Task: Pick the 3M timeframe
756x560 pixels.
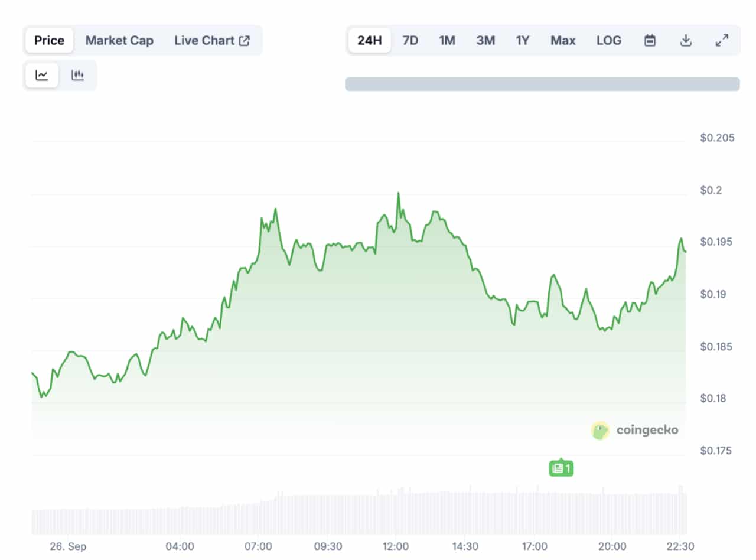Action: point(485,40)
